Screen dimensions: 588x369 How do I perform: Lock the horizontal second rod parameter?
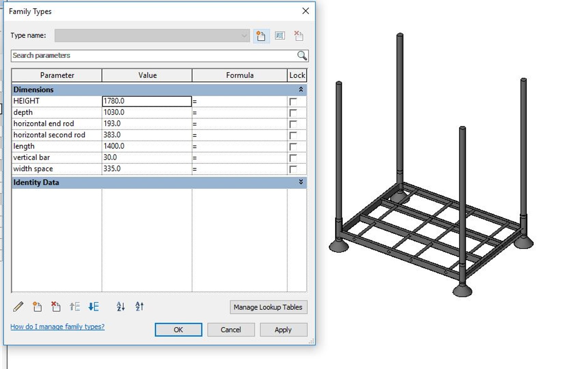(x=293, y=135)
